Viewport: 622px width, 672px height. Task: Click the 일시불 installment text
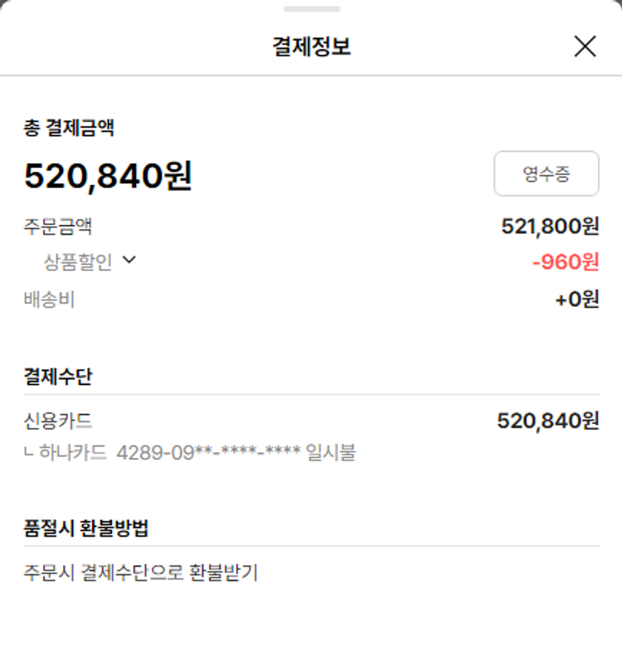click(x=330, y=453)
